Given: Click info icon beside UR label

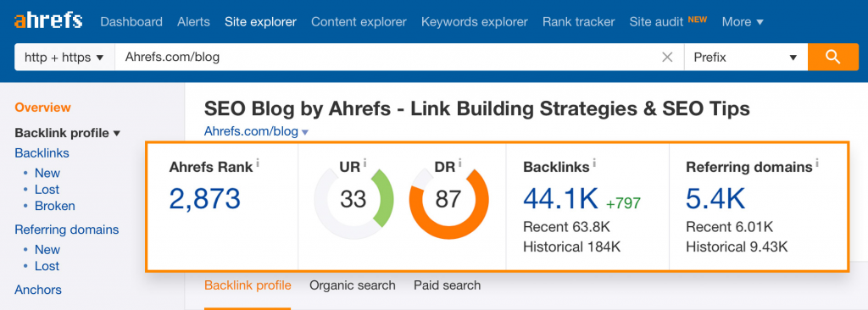Looking at the screenshot, I should pos(365,163).
